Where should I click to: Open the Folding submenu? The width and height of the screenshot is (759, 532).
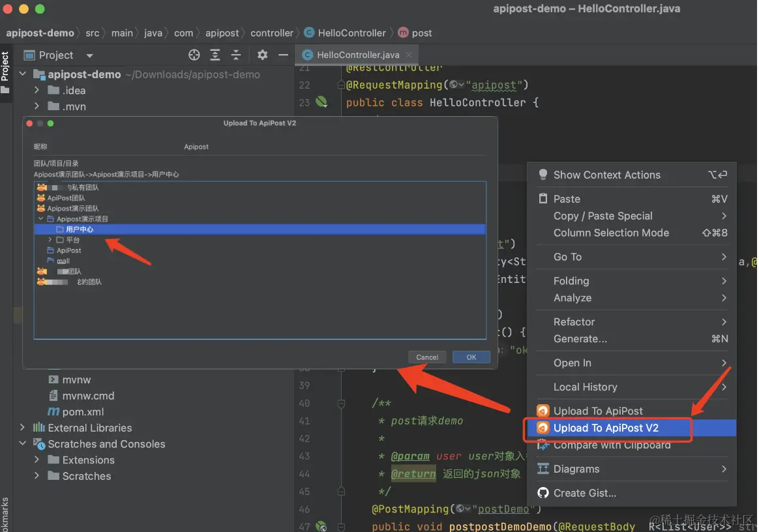pos(632,281)
